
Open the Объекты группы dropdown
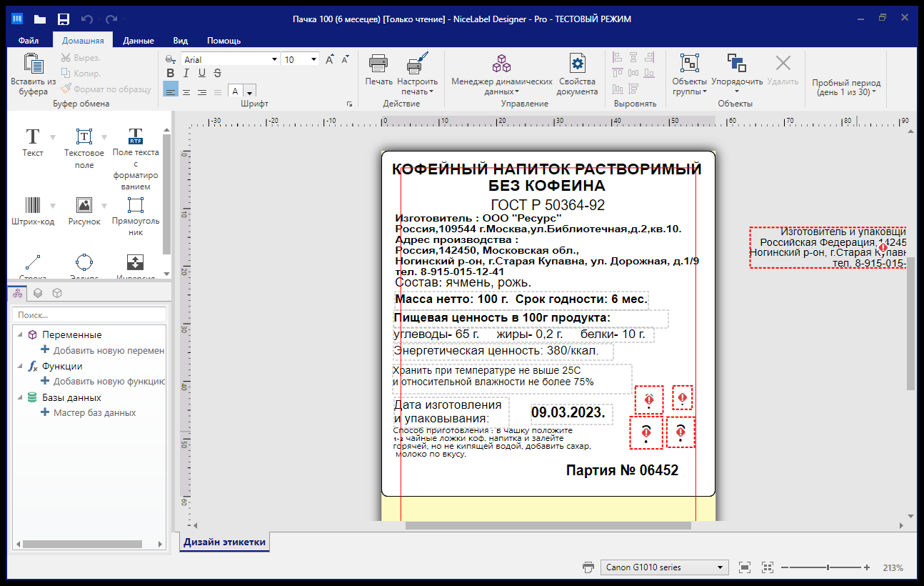click(x=690, y=74)
